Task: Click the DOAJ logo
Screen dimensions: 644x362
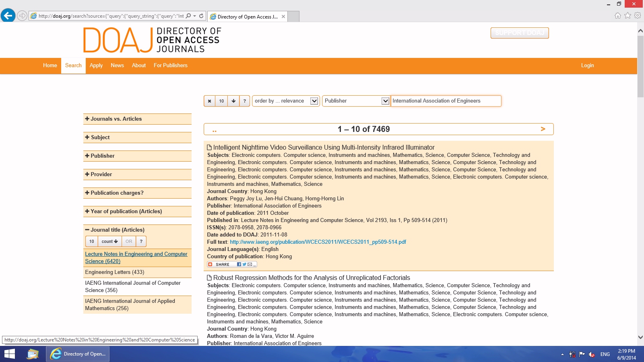Action: coord(152,40)
